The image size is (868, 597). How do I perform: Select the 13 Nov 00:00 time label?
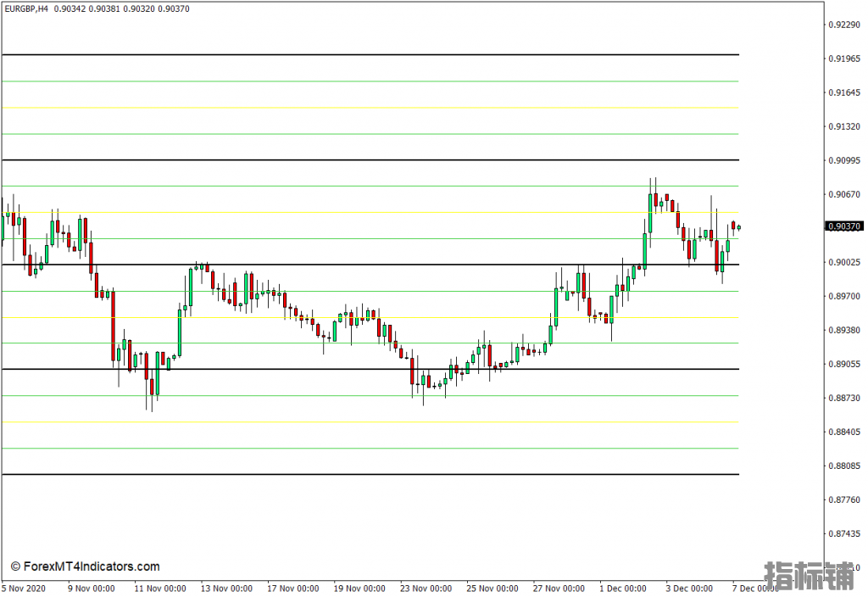point(227,589)
